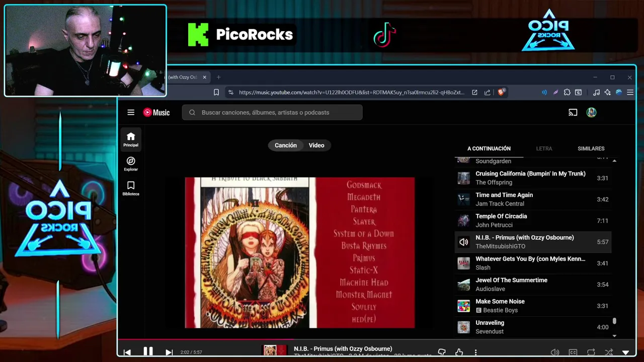Open browser media control music-note icon

596,93
